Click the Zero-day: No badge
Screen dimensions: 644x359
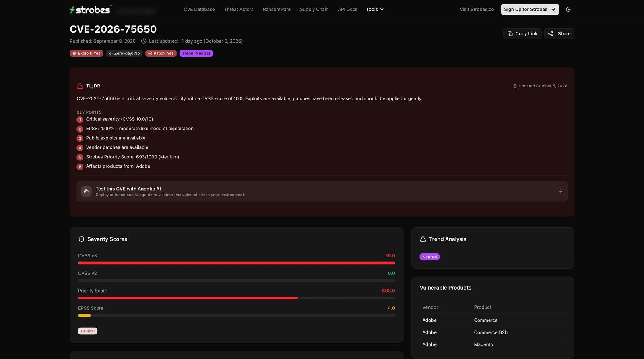coord(124,53)
